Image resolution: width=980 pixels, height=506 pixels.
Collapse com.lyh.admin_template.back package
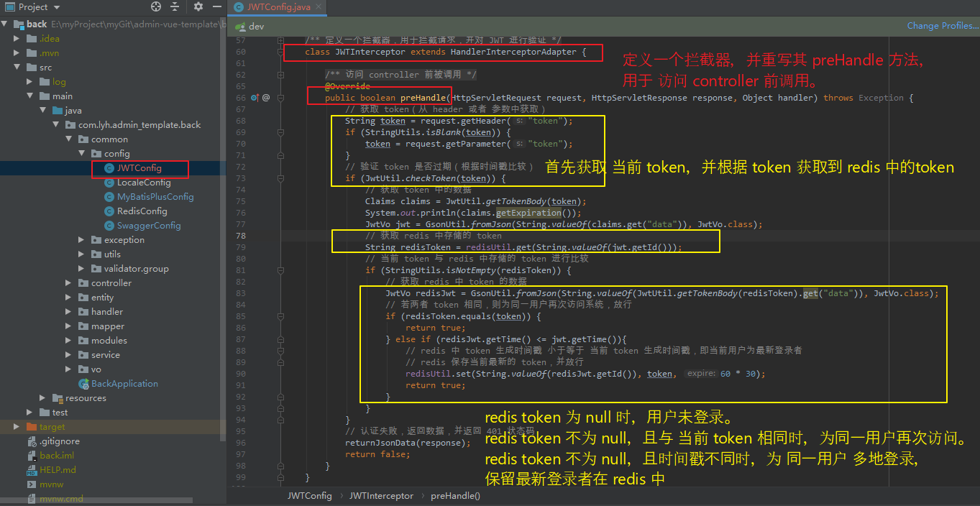tap(56, 124)
